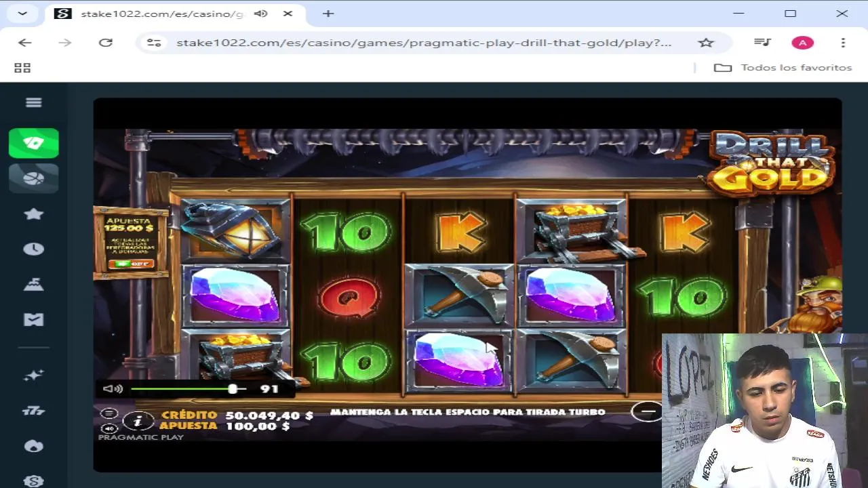
Task: Open the flame-shaped sidebar icon
Action: coord(33,446)
